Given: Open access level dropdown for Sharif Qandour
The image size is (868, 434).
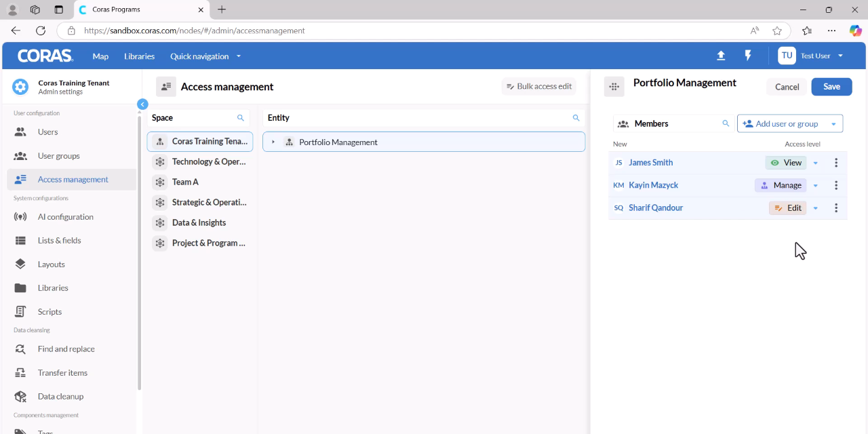Looking at the screenshot, I should pyautogui.click(x=816, y=208).
